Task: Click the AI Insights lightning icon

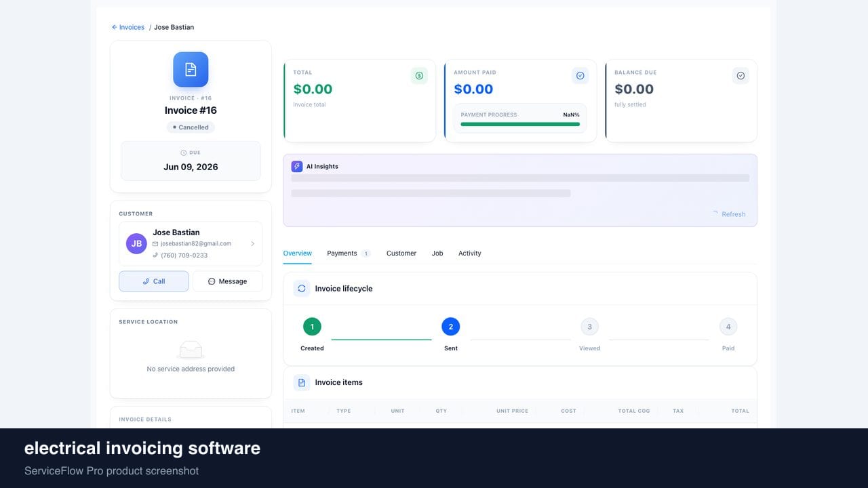Action: click(297, 166)
